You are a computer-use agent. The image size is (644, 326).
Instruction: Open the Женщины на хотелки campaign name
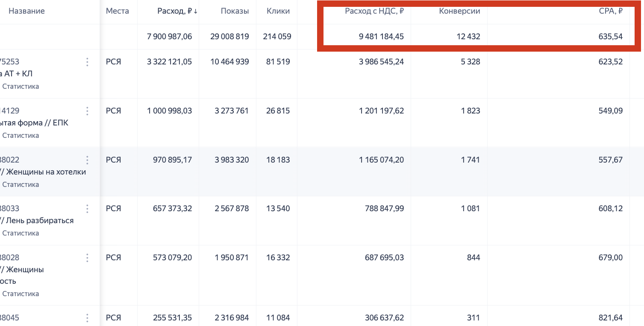[44, 172]
